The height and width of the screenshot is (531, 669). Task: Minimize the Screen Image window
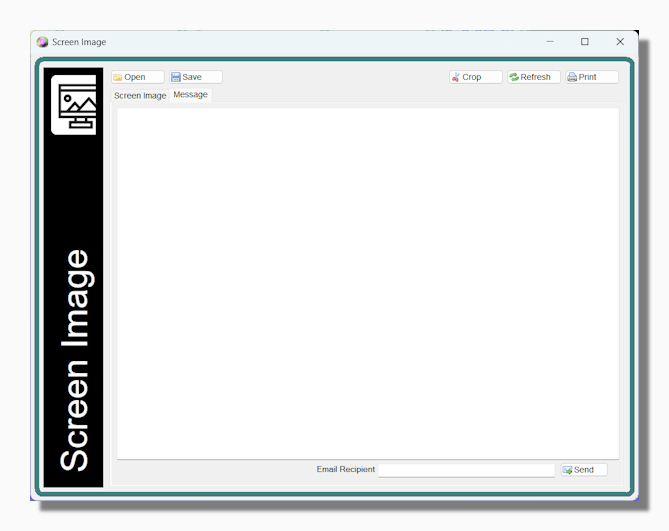point(550,42)
